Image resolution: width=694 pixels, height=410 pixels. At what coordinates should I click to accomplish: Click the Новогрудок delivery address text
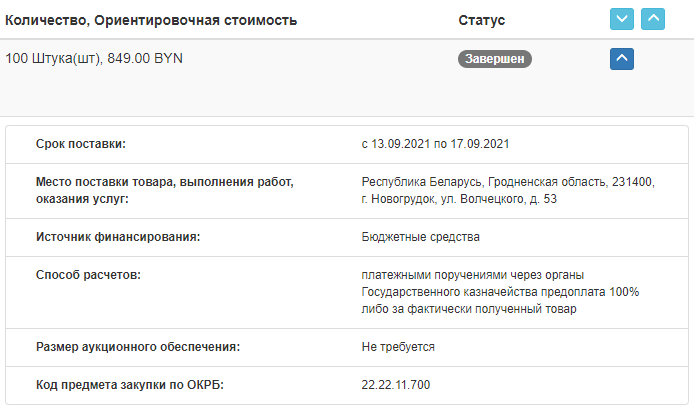(x=508, y=190)
